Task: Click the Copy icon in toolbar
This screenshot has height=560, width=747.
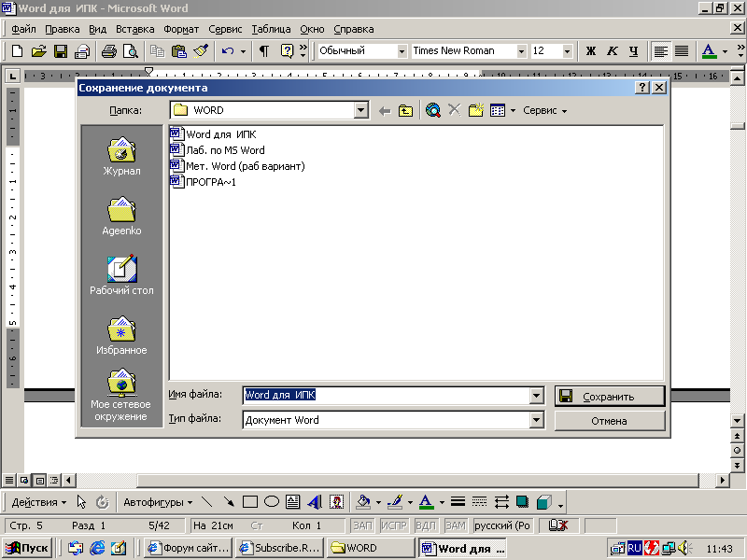Action: coord(157,51)
